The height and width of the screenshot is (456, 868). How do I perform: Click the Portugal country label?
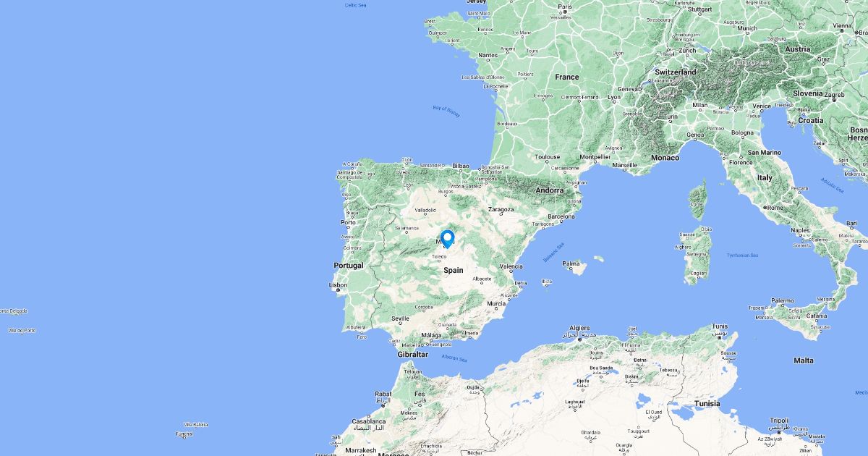[x=349, y=266]
